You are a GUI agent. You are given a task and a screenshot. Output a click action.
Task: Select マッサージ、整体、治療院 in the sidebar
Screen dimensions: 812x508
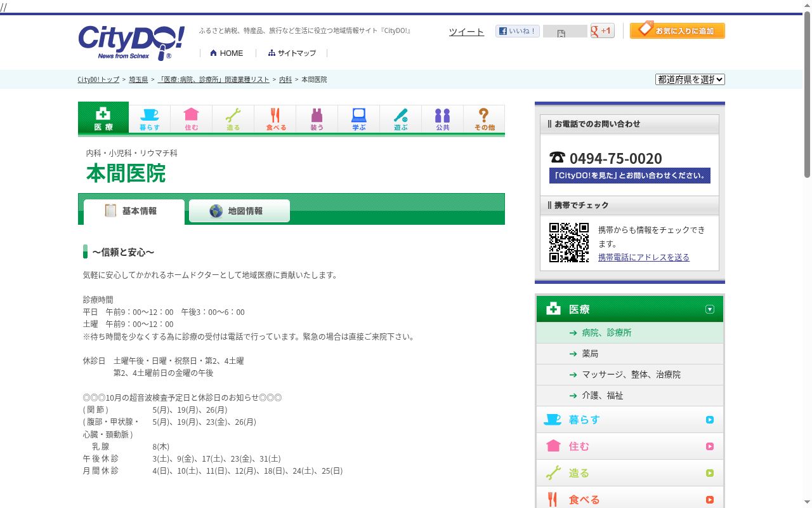point(630,375)
